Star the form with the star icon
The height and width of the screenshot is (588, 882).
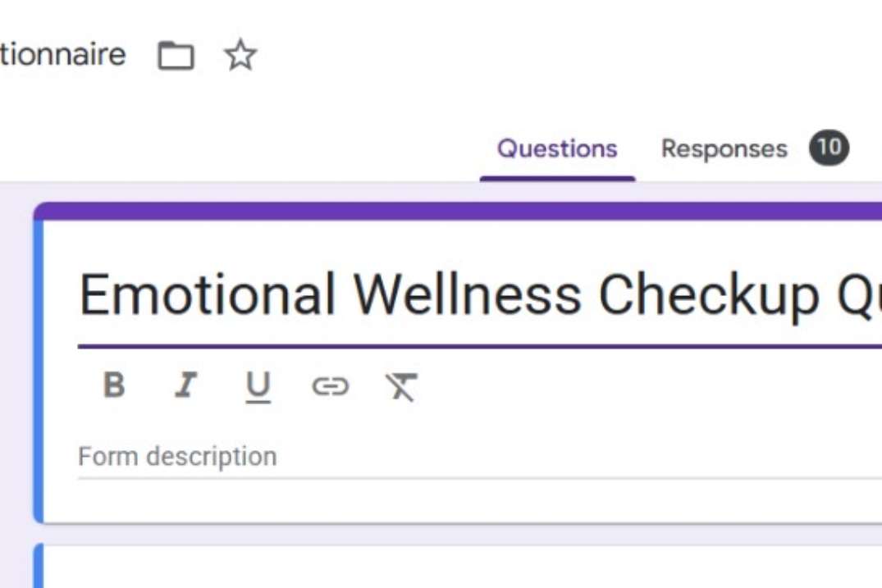click(x=240, y=56)
